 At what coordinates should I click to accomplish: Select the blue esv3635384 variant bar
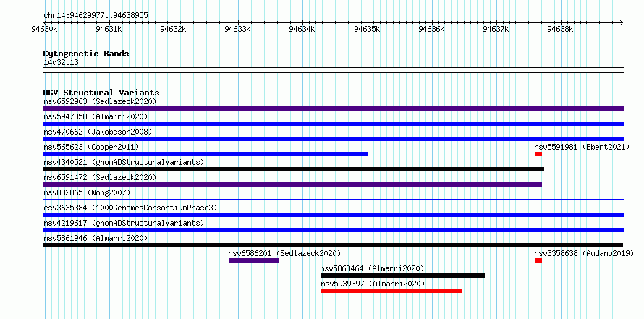pyautogui.click(x=333, y=215)
